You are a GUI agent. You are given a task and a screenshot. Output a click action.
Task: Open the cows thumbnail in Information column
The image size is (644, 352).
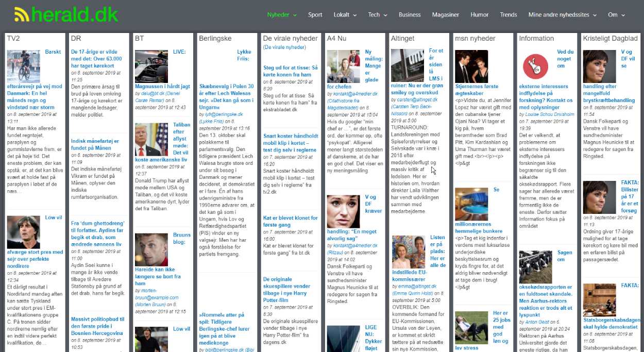click(535, 266)
